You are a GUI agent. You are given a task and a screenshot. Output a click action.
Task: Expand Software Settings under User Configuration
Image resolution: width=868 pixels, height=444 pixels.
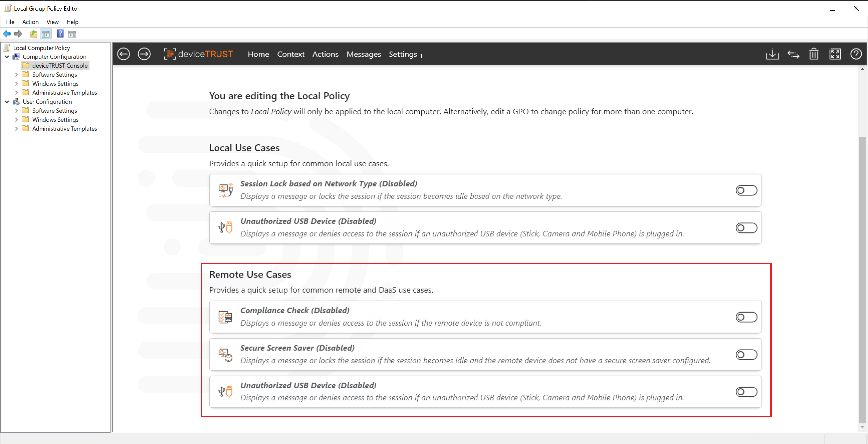point(16,111)
